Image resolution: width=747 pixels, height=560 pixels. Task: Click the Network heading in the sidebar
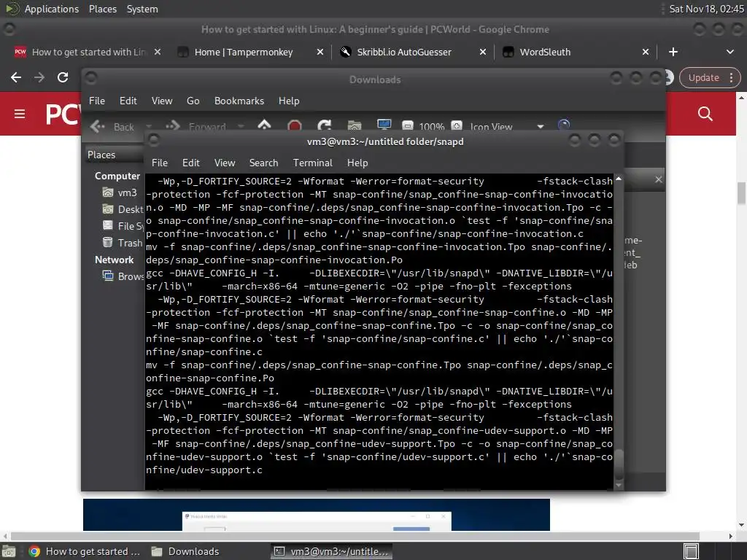(x=115, y=260)
